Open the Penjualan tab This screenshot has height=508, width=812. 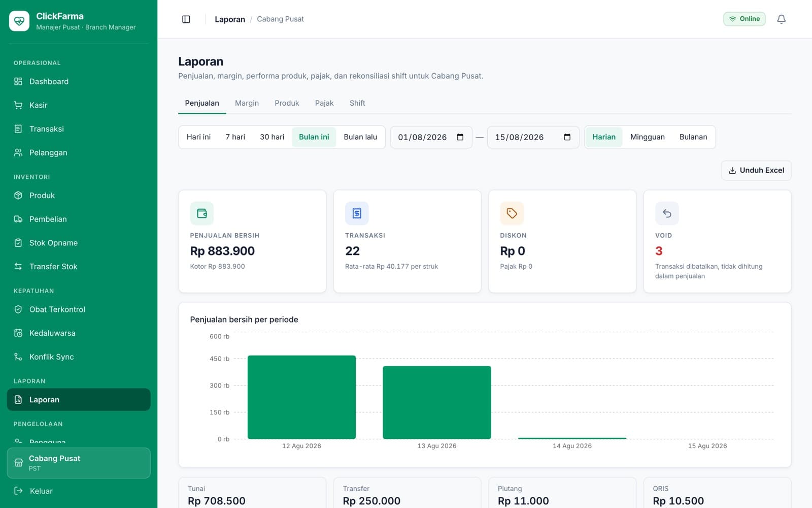(x=202, y=103)
